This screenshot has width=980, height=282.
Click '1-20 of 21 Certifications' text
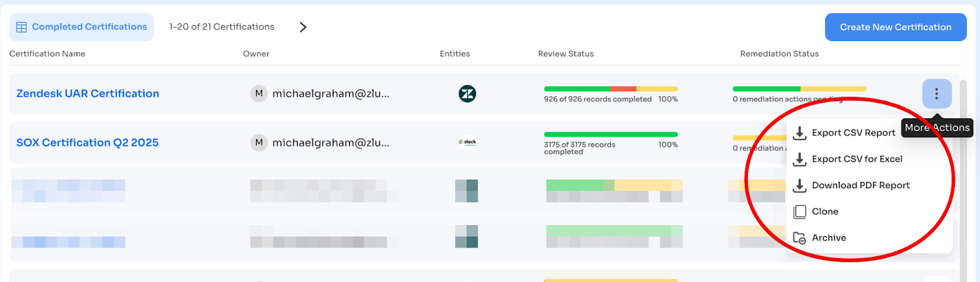point(222,27)
